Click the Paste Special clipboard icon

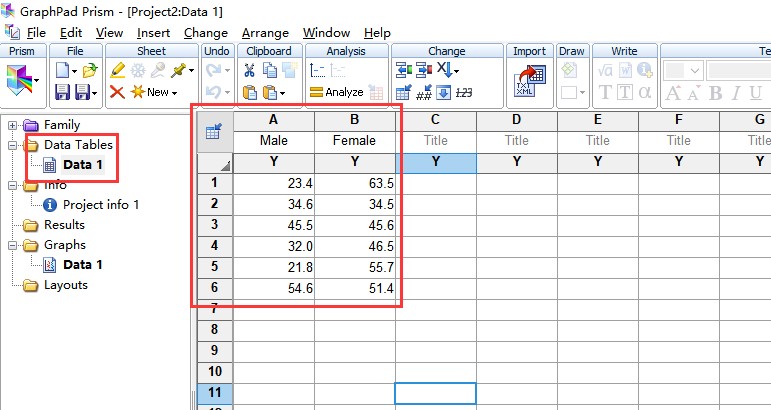tap(270, 92)
